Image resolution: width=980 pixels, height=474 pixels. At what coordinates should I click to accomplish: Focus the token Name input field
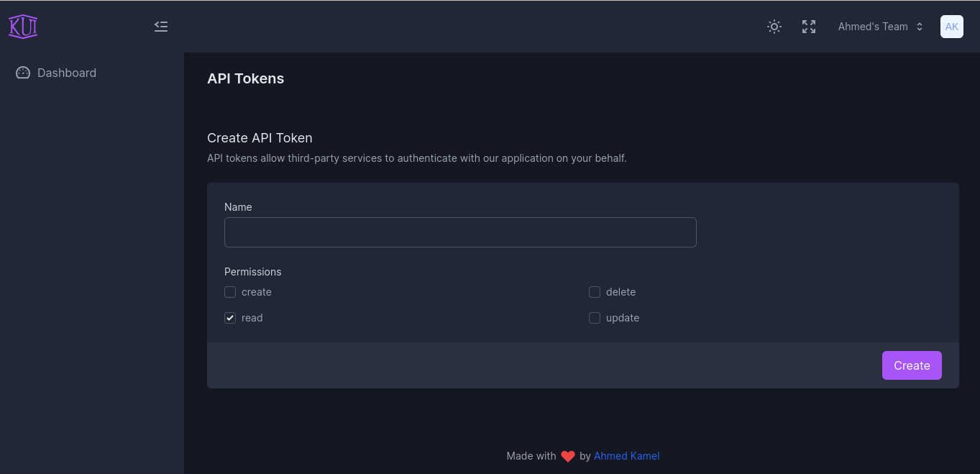pyautogui.click(x=460, y=232)
